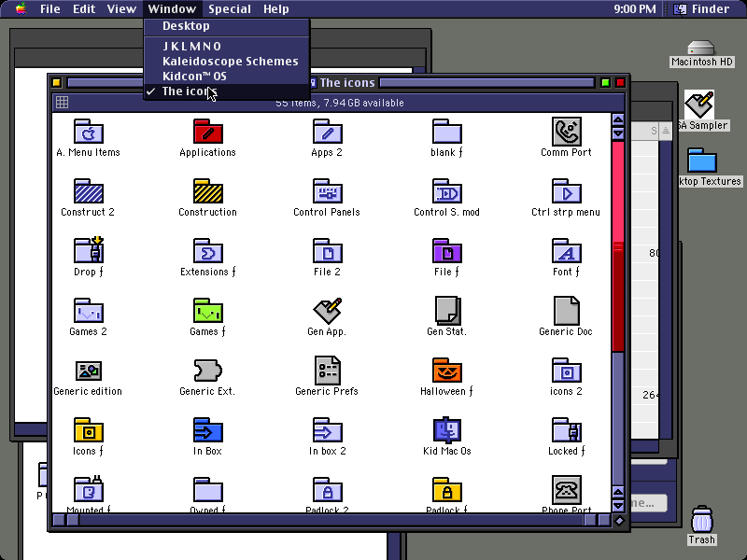Select the icons 2 folder
Viewport: 747px width, 560px height.
tap(567, 370)
